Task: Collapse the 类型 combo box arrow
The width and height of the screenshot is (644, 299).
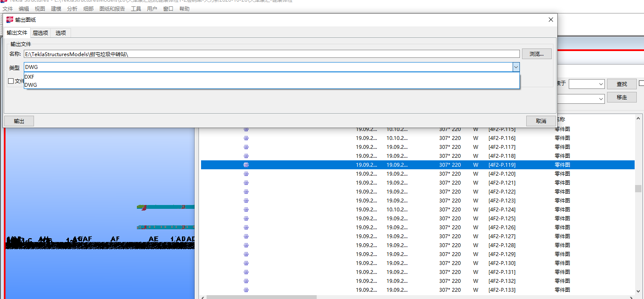Action: click(516, 67)
